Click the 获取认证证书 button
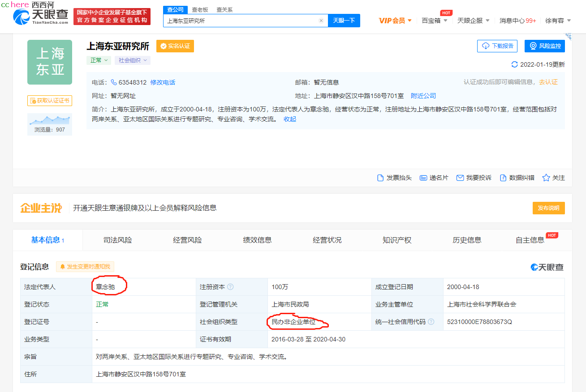Screen dimensions: 586x392 50,101
